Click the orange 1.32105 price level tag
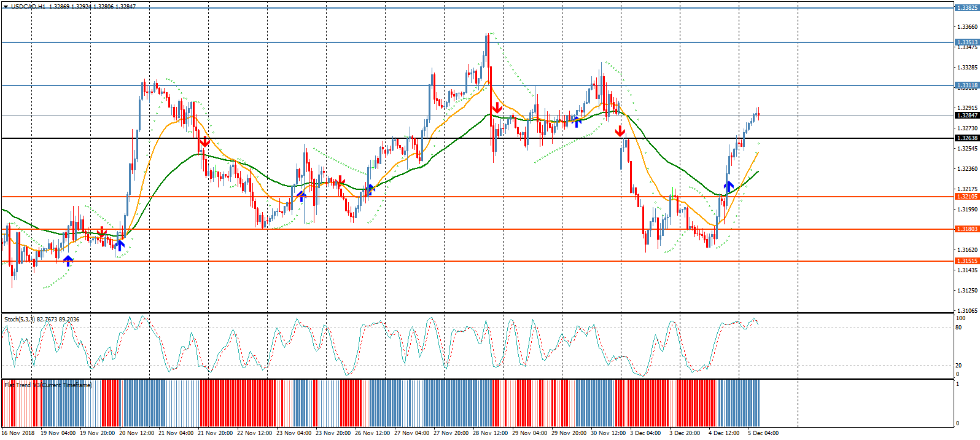Screen dimensions: 980x440 pyautogui.click(x=966, y=197)
